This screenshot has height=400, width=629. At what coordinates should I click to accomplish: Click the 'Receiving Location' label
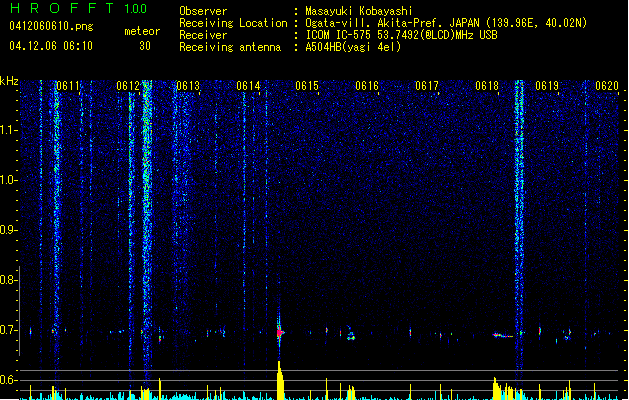[233, 23]
